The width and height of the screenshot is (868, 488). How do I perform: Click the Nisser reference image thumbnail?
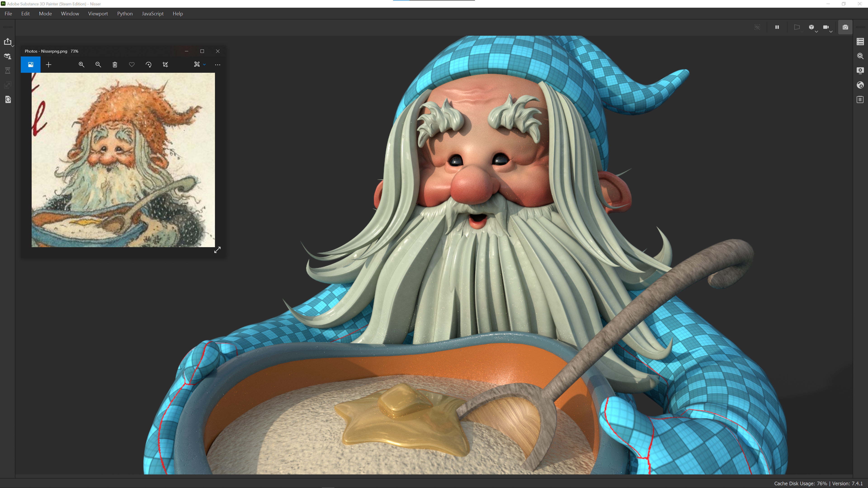[x=123, y=160]
